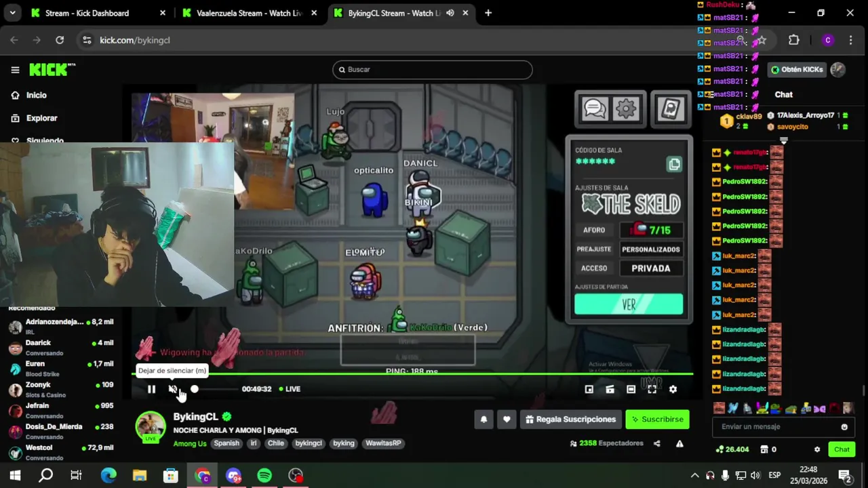Click the green stream progress bar
Image resolution: width=868 pixels, height=488 pixels.
(412, 373)
